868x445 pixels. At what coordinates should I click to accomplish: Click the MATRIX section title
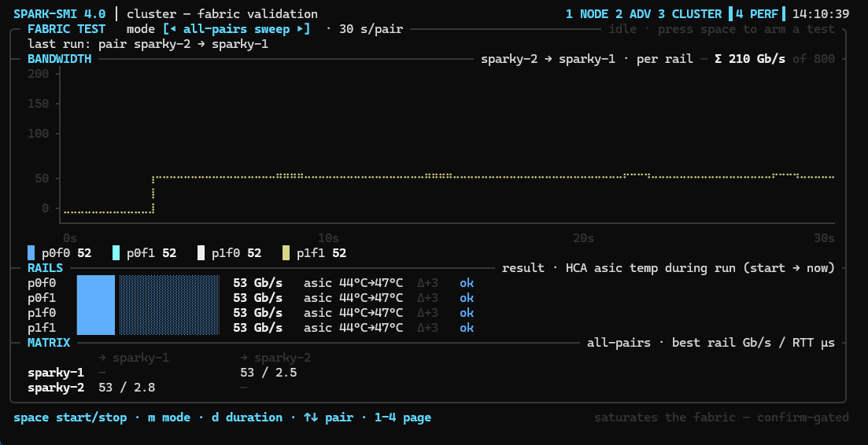pos(49,343)
